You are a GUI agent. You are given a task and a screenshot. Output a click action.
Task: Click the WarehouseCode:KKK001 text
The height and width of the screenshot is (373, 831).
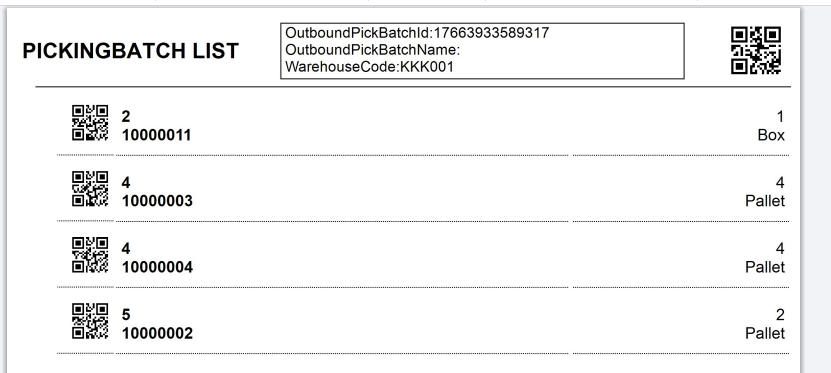369,67
